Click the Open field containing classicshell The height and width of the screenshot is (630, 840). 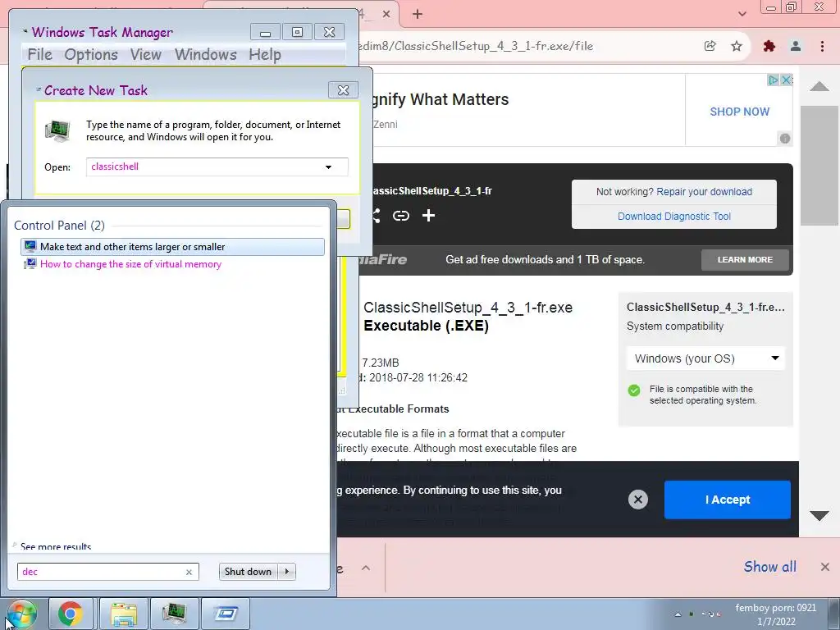coord(217,167)
